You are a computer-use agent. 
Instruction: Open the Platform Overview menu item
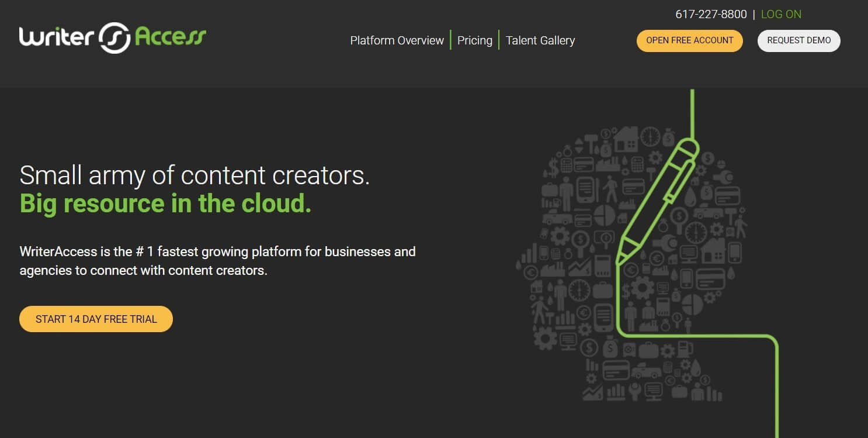397,40
